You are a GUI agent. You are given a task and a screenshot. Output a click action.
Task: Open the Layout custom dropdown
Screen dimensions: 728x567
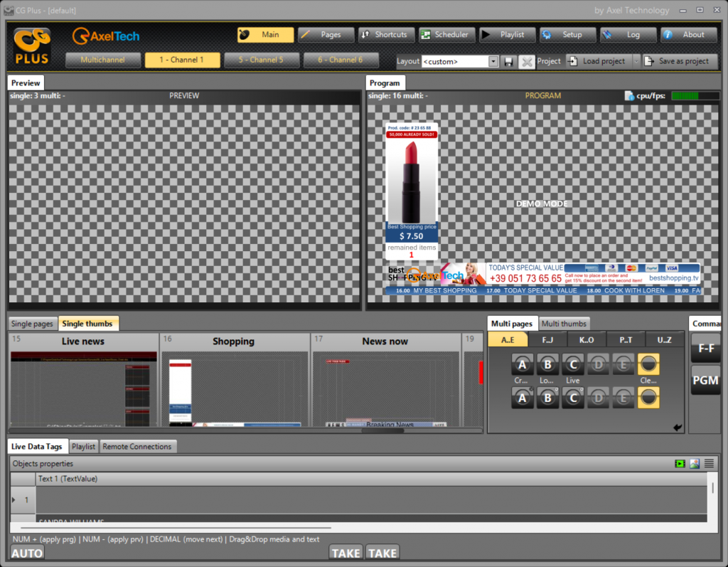(493, 61)
